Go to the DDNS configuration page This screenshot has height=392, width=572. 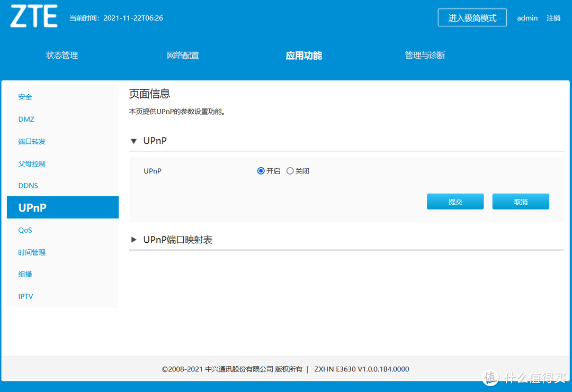28,185
